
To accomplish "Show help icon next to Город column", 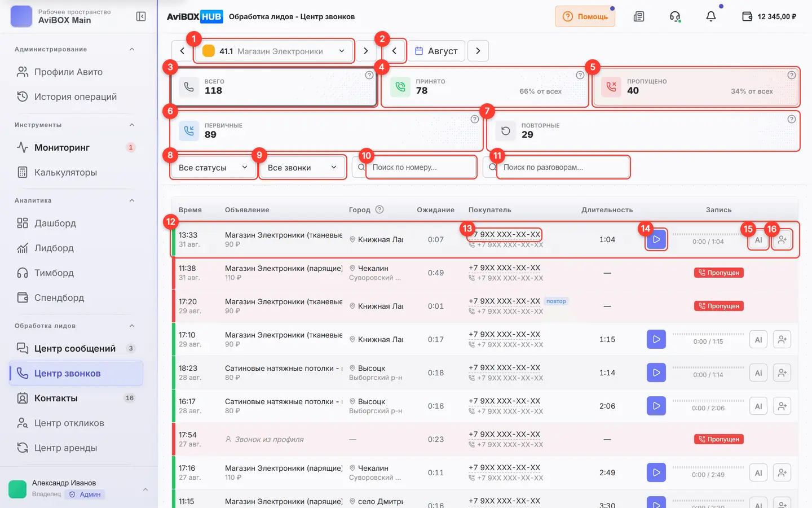I will (379, 209).
